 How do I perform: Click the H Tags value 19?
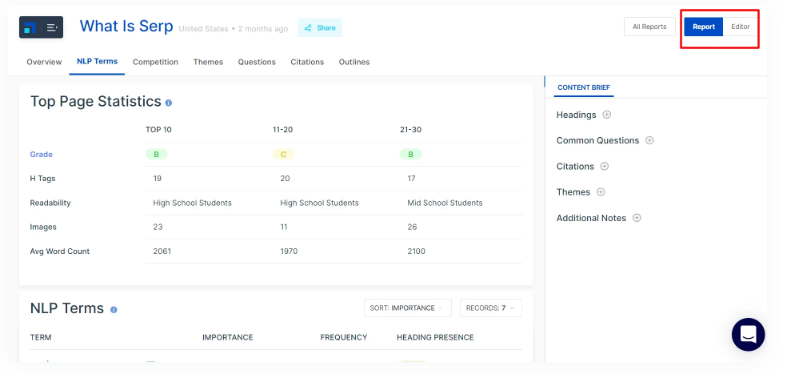(x=157, y=178)
